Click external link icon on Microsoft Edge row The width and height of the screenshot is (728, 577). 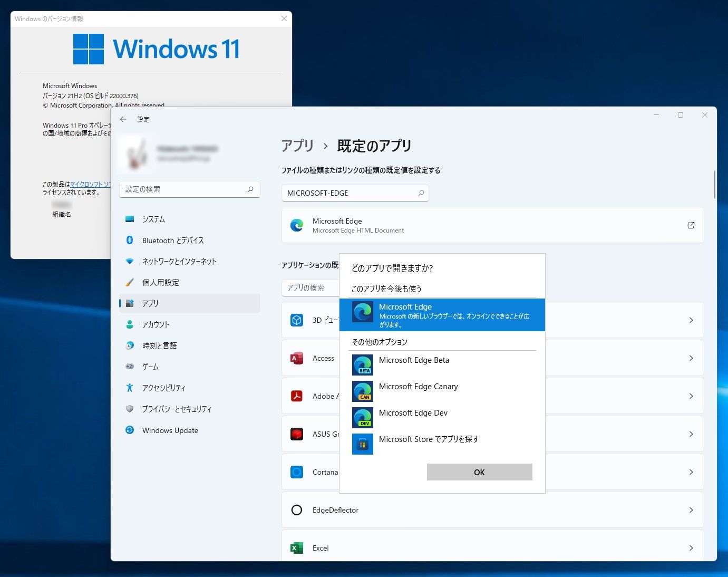691,225
